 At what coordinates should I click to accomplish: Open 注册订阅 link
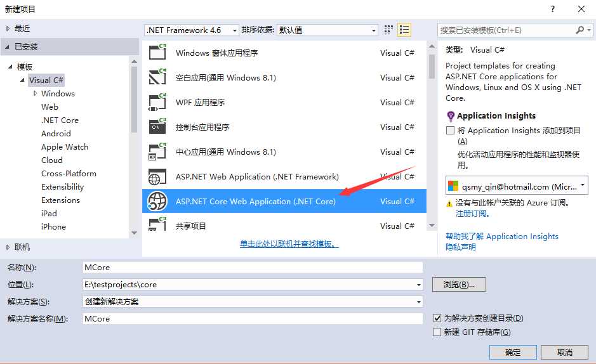[472, 214]
